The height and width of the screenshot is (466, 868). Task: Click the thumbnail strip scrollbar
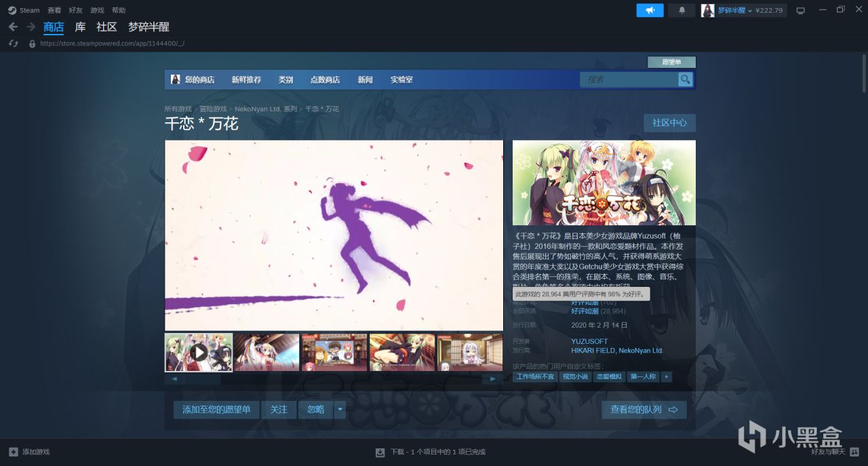pyautogui.click(x=334, y=379)
